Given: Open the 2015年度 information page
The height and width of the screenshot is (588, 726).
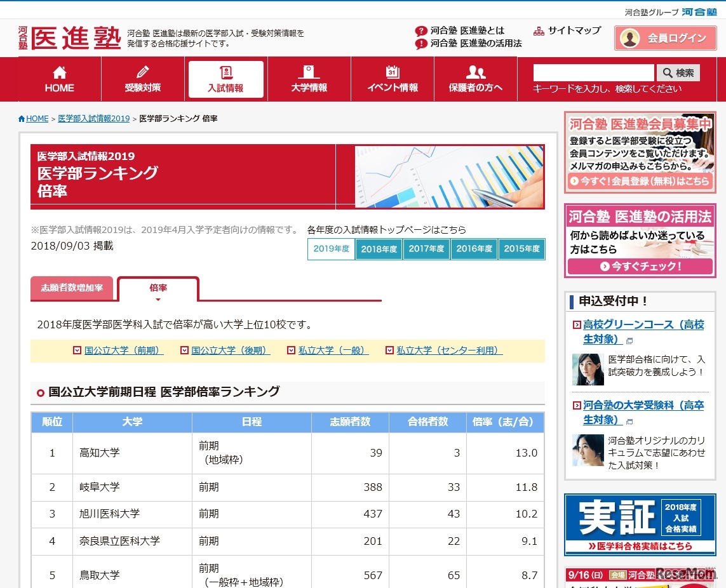Looking at the screenshot, I should coord(521,249).
